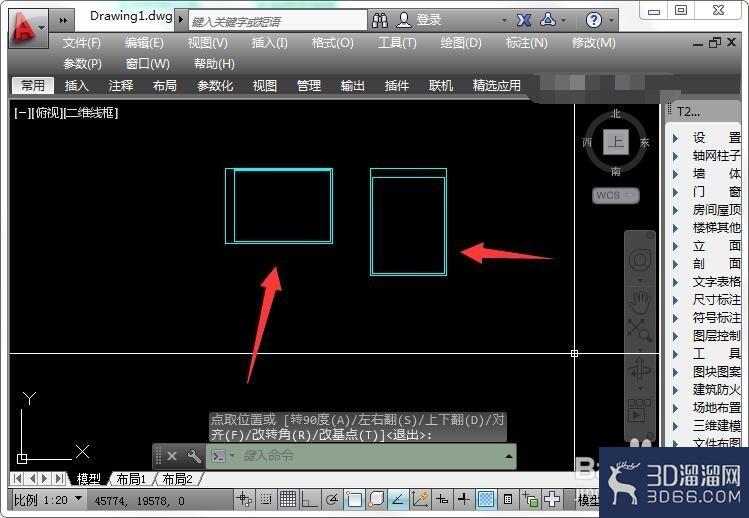749x518 pixels.
Task: Activate the Orbit tool on navigation bar
Action: pyautogui.click(x=640, y=369)
